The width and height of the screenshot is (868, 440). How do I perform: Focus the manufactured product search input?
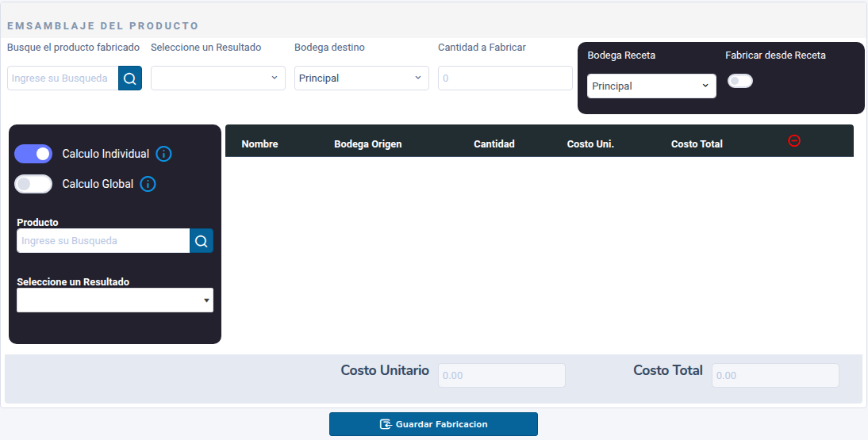tap(63, 78)
